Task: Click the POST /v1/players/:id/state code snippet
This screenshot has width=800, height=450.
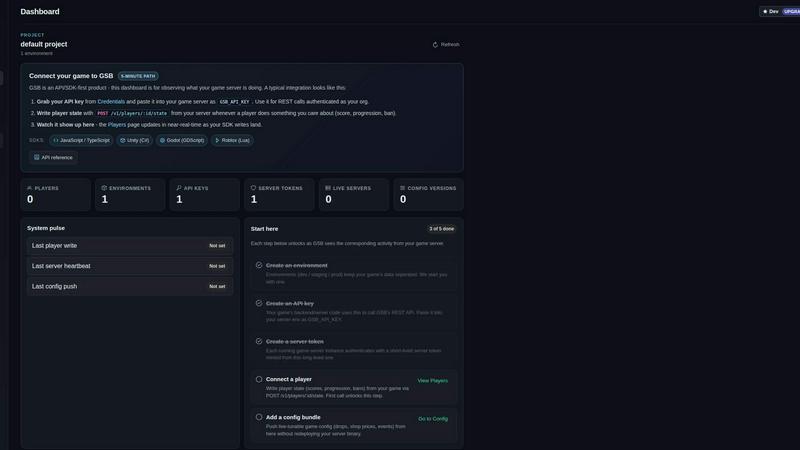Action: tap(132, 113)
